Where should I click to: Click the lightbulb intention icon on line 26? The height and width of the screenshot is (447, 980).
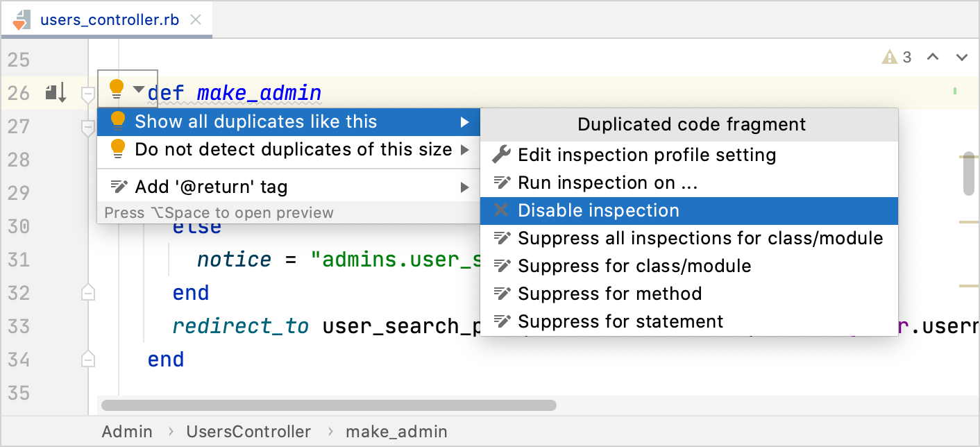[117, 90]
